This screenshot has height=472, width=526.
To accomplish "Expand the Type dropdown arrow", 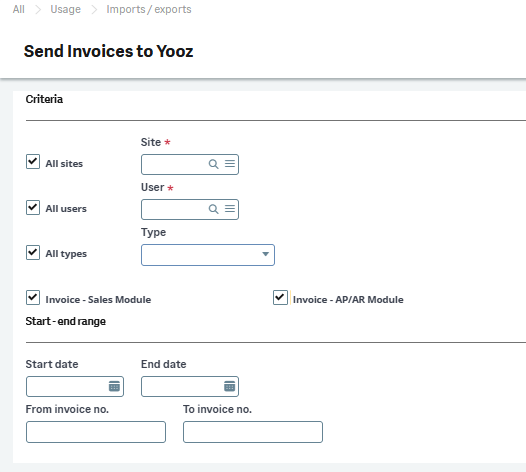I will pyautogui.click(x=265, y=254).
